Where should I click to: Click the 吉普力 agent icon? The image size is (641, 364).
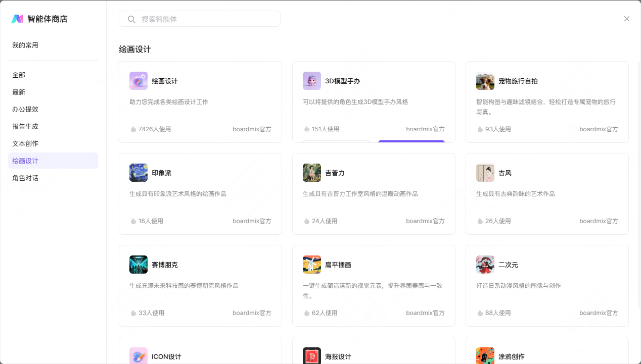[x=312, y=173]
